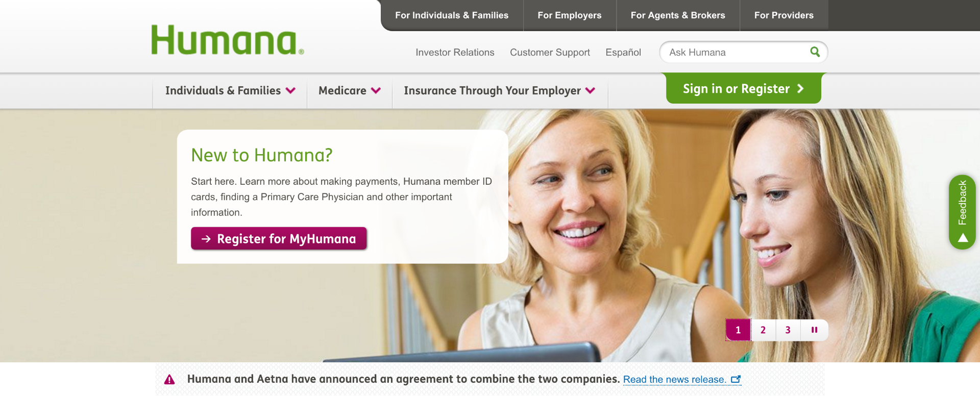
Task: Focus the Ask Humana search field
Action: [x=735, y=52]
